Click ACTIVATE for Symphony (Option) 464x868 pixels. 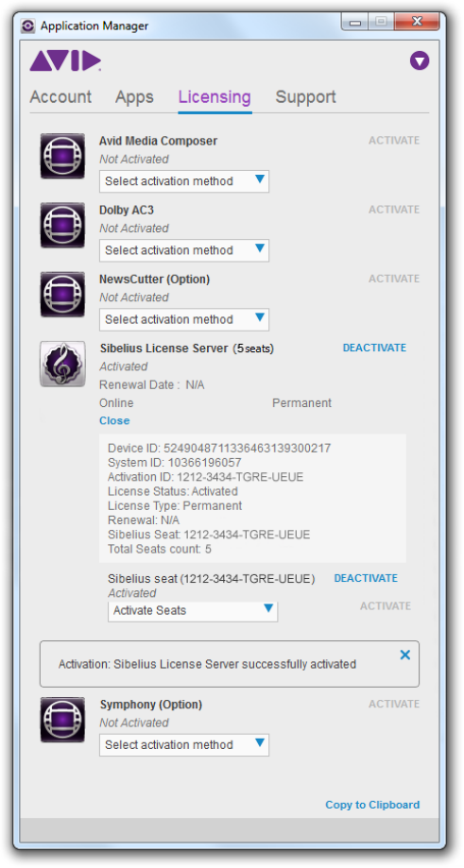tap(394, 705)
